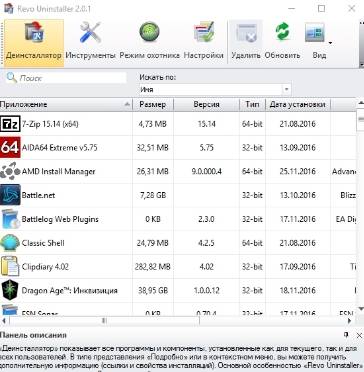Click Dragon Age™: Инквизиция name text
Viewport: 364px width, 372px height.
point(69,291)
